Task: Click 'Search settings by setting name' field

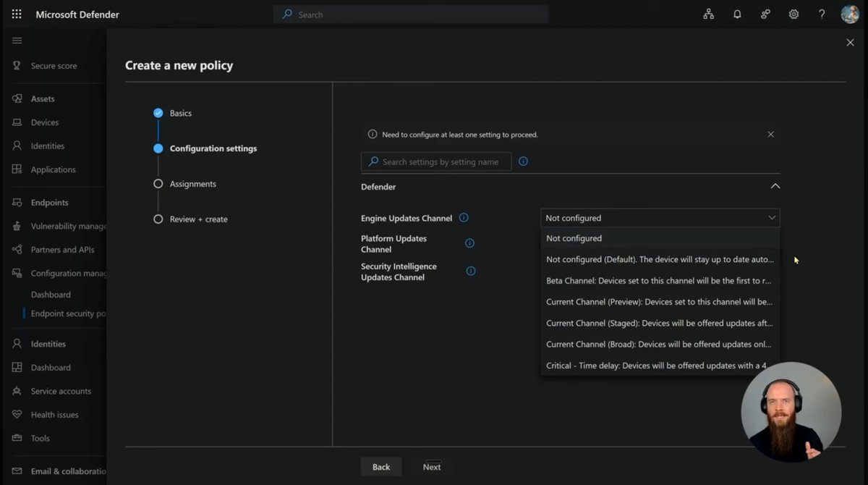Action: tap(436, 161)
